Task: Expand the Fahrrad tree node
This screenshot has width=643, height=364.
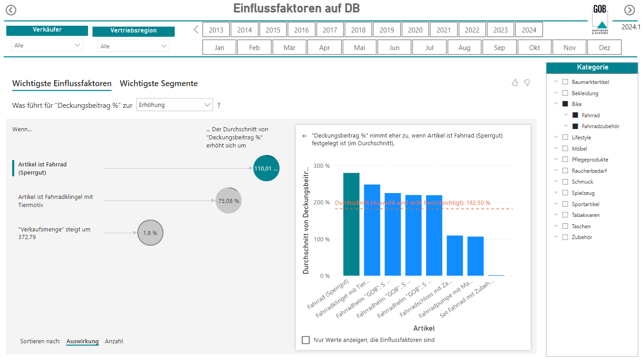Action: coord(566,115)
